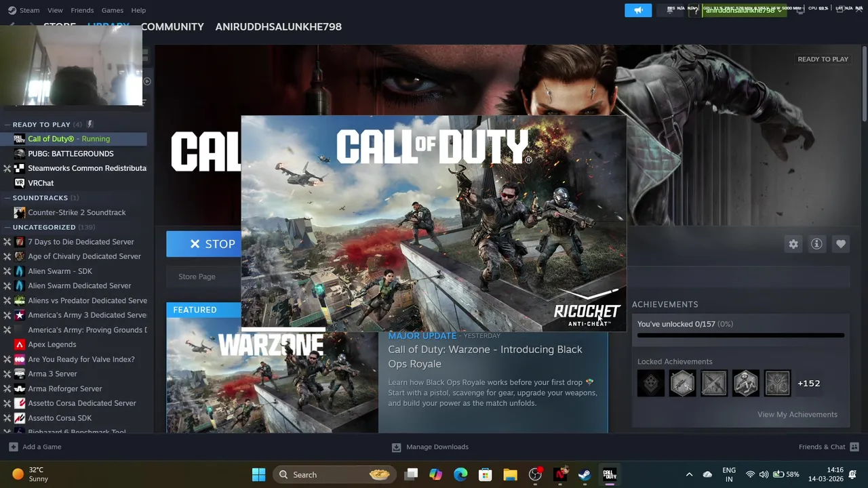Click the Steam taskbar icon

[x=585, y=474]
